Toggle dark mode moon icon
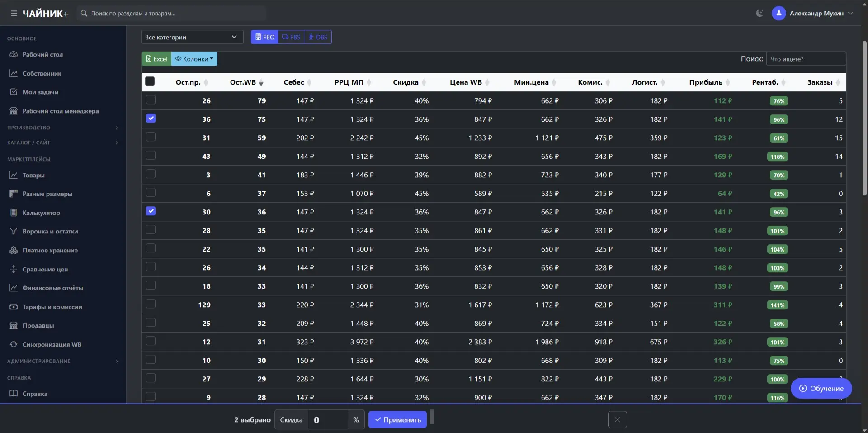Viewport: 868px width, 433px height. pyautogui.click(x=759, y=13)
